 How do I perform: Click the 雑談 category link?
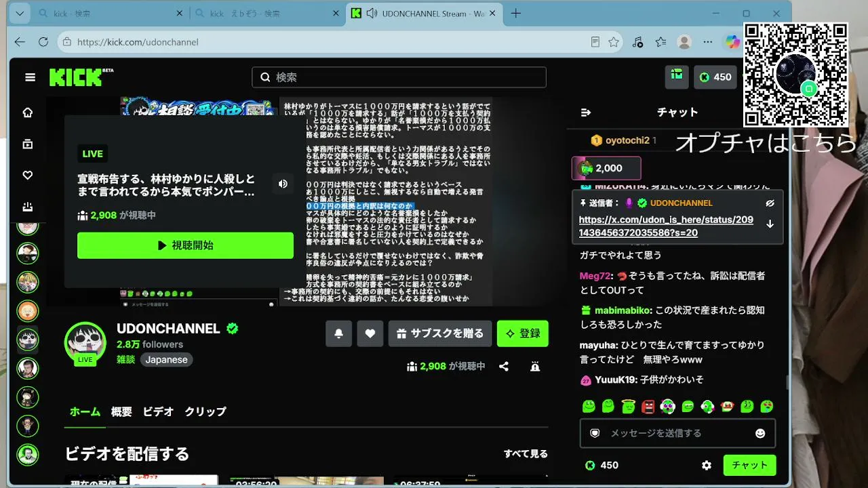click(x=126, y=360)
